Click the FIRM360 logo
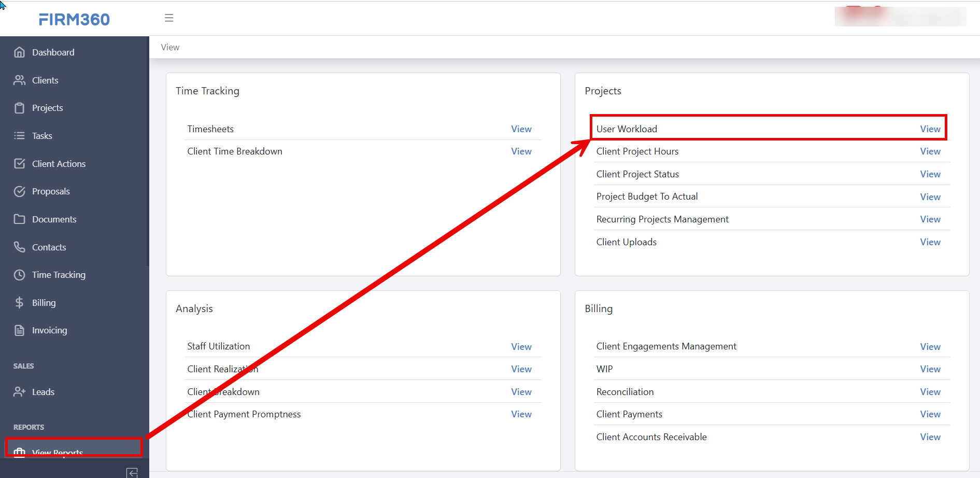The height and width of the screenshot is (478, 980). pos(74,20)
